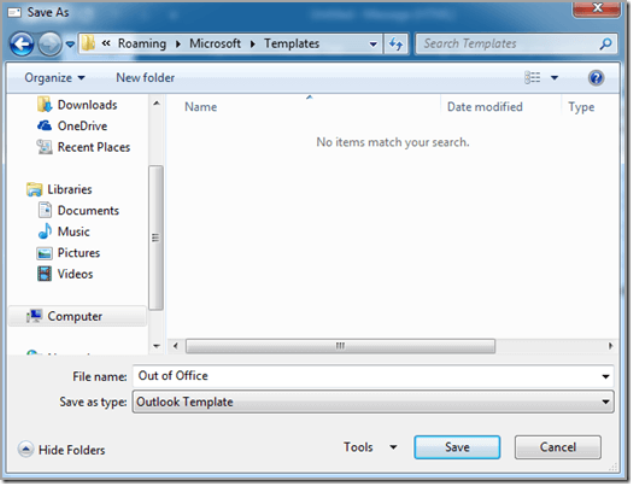Sort by Date modified column header
Image resolution: width=631 pixels, height=484 pixels.
(x=484, y=107)
